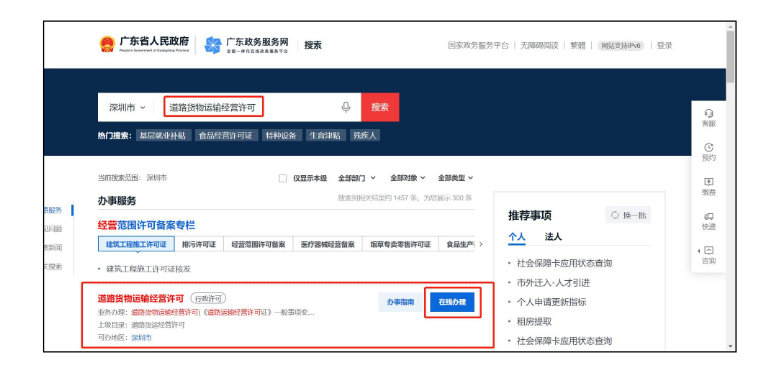Open the 快递 delivery truck icon
This screenshot has height=381, width=764.
709,216
